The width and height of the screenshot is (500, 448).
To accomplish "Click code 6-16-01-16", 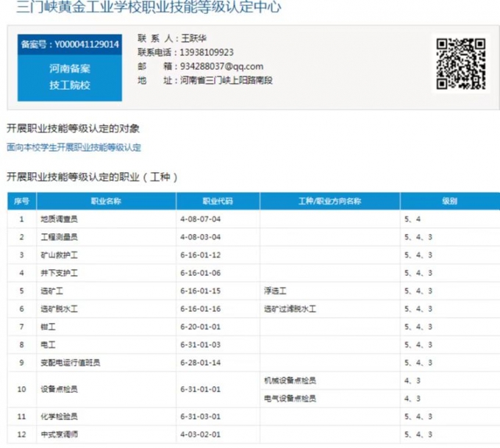I will coord(200,308).
